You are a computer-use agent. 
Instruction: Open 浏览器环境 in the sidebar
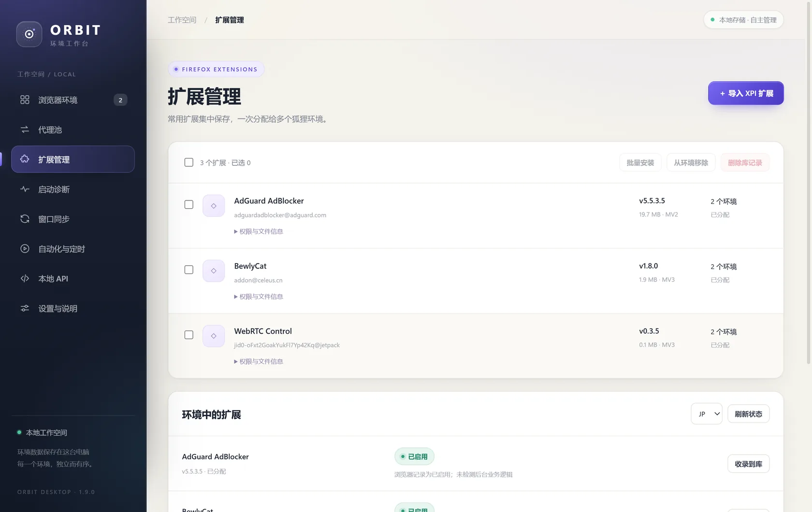tap(73, 100)
